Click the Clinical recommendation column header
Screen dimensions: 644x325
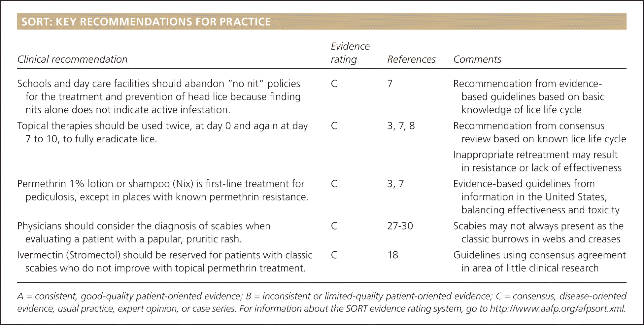coord(72,59)
